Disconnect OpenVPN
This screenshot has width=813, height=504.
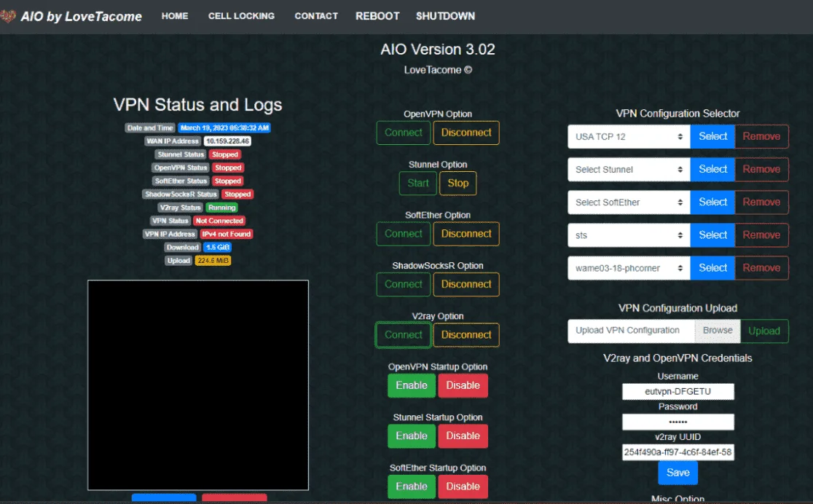tap(466, 133)
